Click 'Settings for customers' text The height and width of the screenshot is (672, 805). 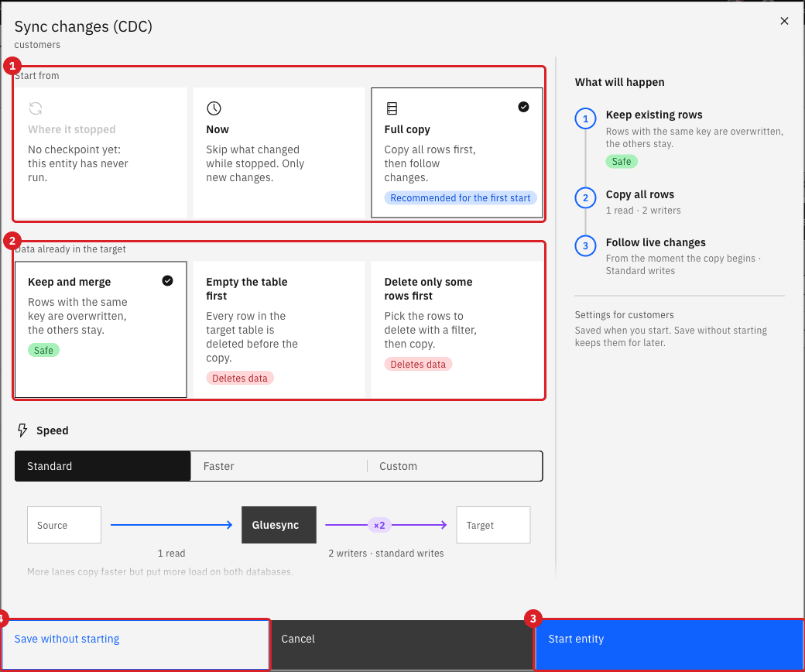[x=625, y=314]
